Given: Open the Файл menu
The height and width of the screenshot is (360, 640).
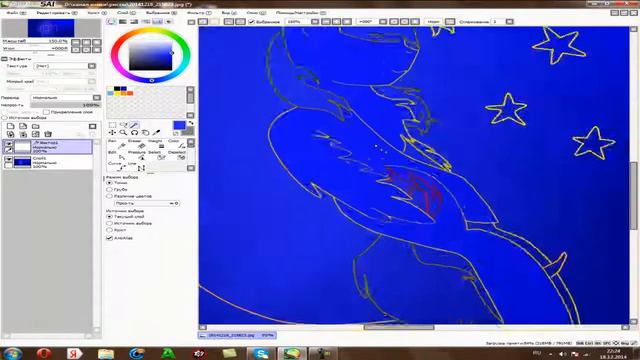Looking at the screenshot, I should point(16,13).
